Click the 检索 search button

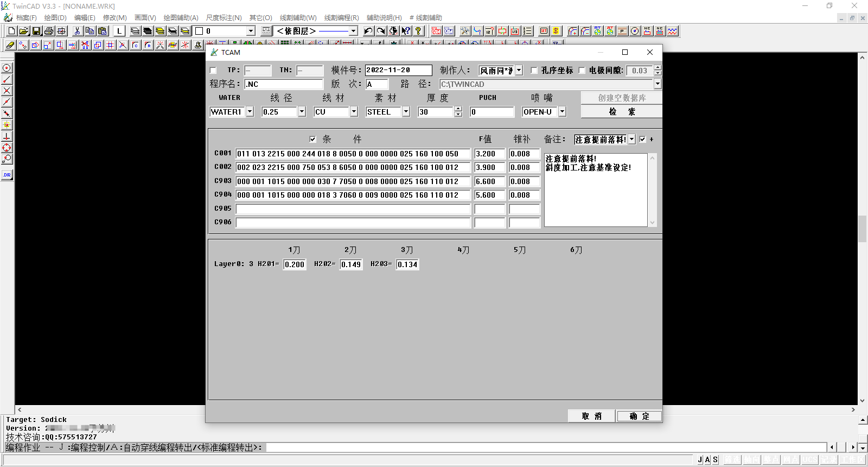[x=622, y=111]
